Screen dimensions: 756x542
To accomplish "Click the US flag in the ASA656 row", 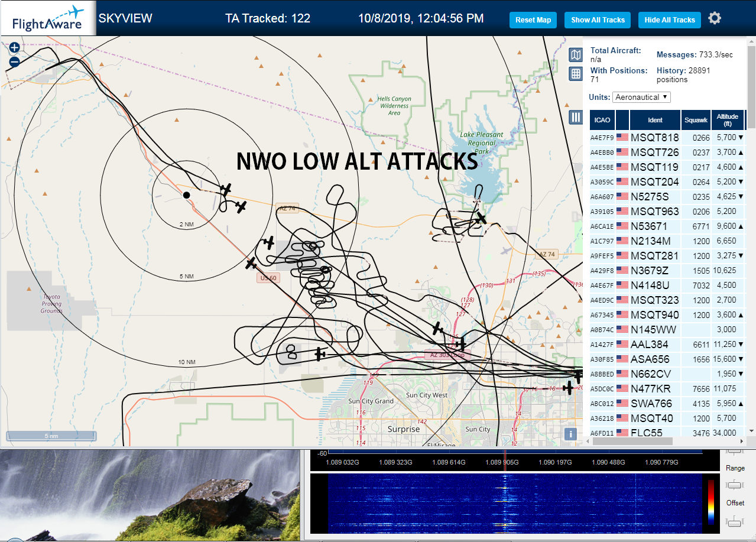I will point(622,359).
